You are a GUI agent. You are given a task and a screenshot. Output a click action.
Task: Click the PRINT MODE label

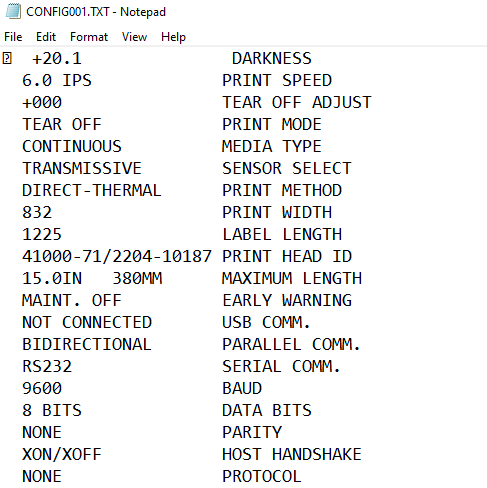(x=272, y=125)
